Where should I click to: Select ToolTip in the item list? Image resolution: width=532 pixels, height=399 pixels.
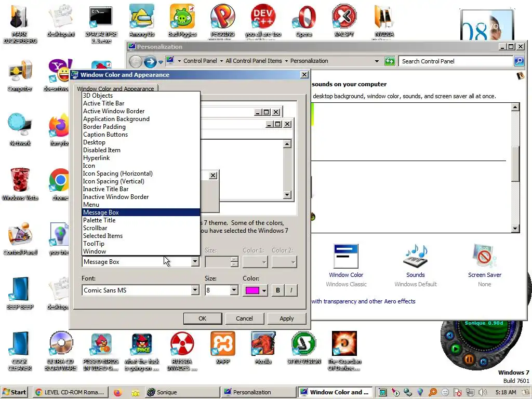pyautogui.click(x=141, y=244)
